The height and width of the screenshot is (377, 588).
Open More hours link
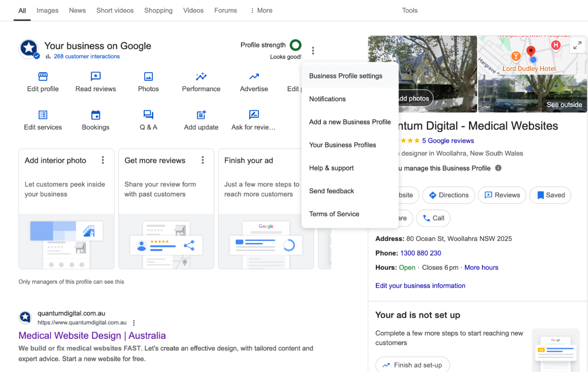(481, 268)
